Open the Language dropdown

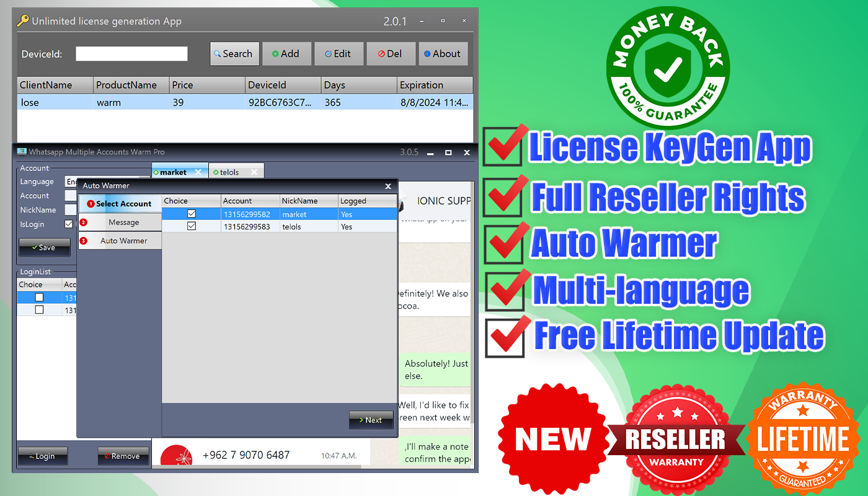71,182
